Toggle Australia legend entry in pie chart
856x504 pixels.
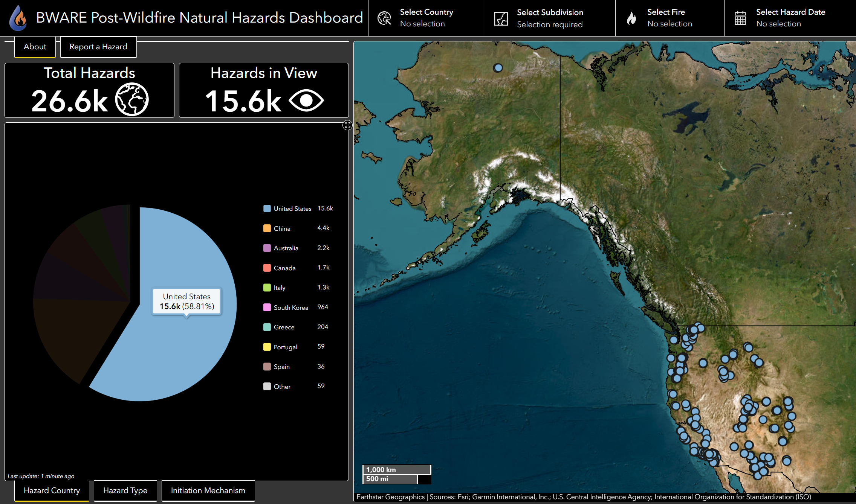(x=286, y=248)
